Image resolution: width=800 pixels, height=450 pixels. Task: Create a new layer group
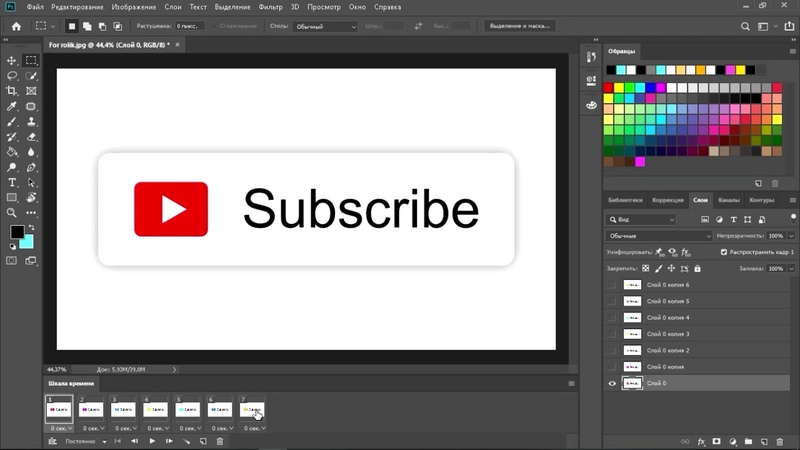(x=748, y=442)
